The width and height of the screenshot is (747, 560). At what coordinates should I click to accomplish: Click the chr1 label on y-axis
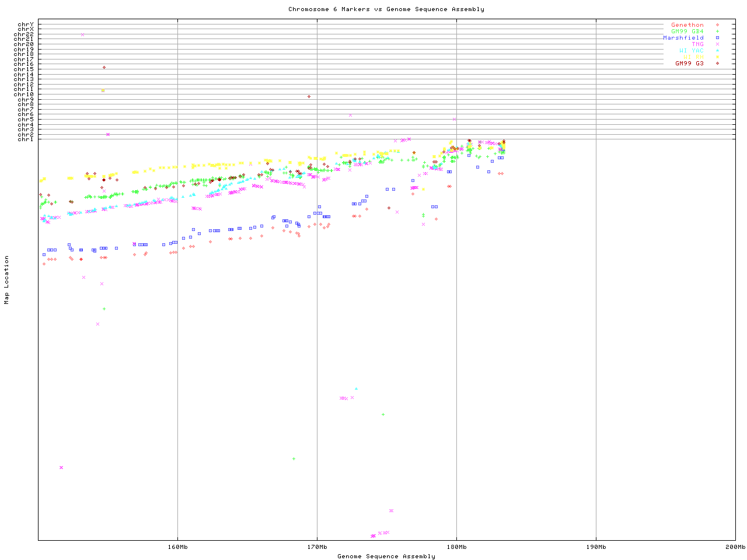click(26, 139)
